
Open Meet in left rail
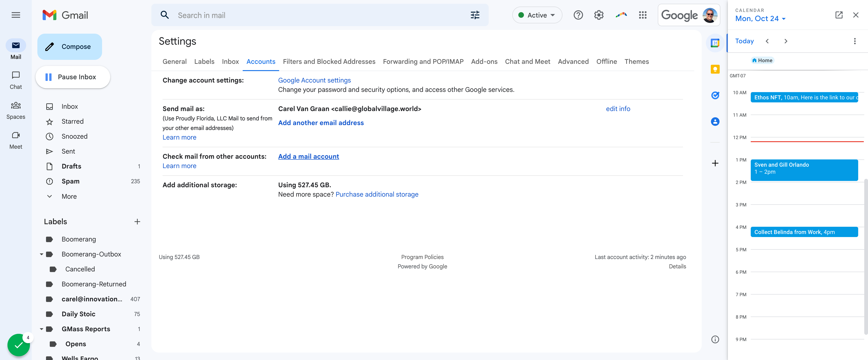pyautogui.click(x=16, y=140)
